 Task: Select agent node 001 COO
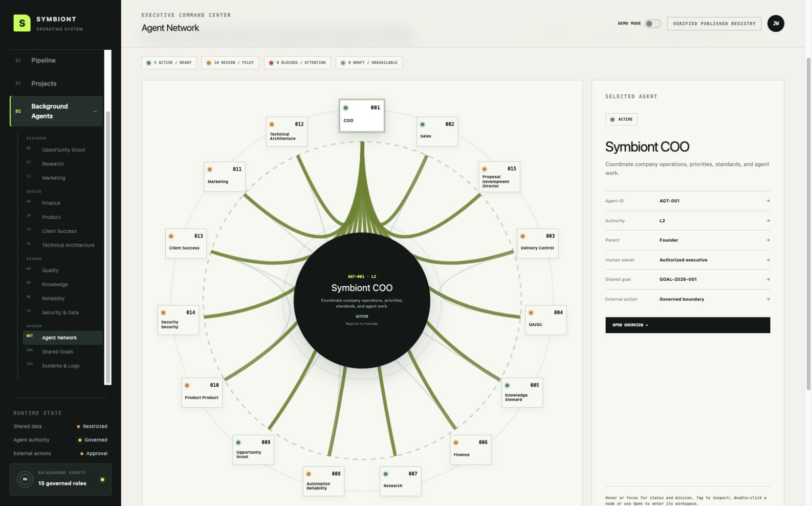(x=362, y=116)
